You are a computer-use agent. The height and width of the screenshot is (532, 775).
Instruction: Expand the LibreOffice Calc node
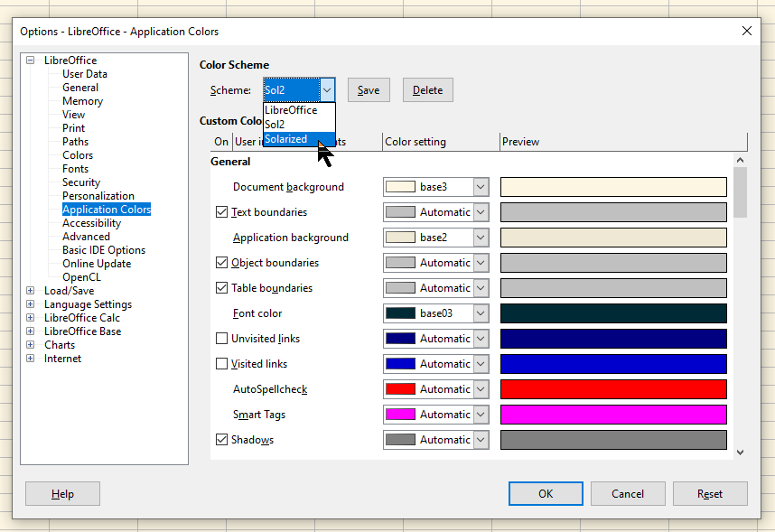(x=30, y=318)
